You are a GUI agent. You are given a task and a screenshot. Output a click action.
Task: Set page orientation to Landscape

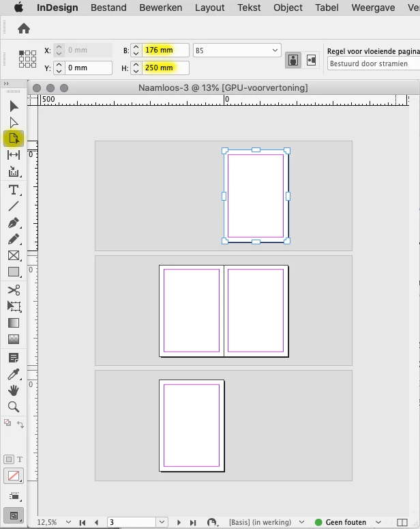pos(311,60)
